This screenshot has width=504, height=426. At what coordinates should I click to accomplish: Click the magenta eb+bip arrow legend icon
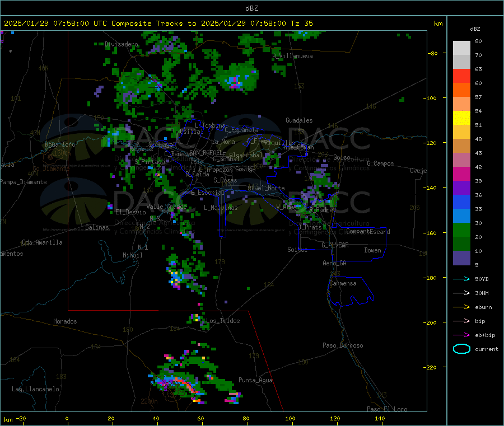pos(461,335)
